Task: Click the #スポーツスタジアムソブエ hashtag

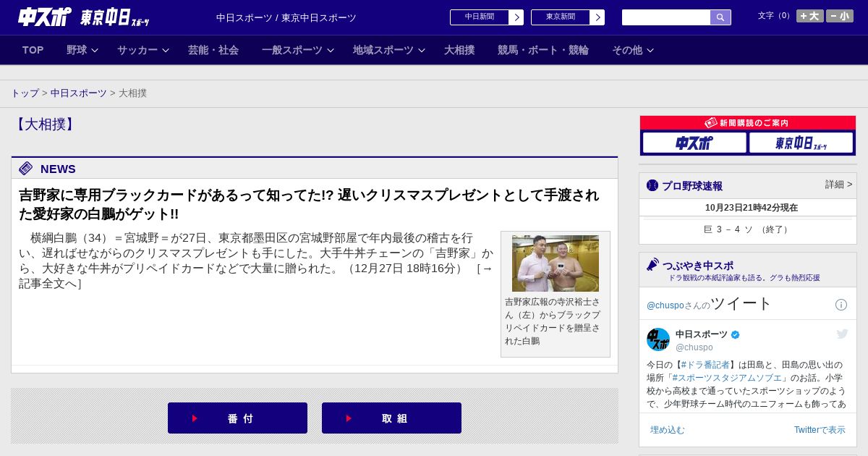Action: coord(727,378)
